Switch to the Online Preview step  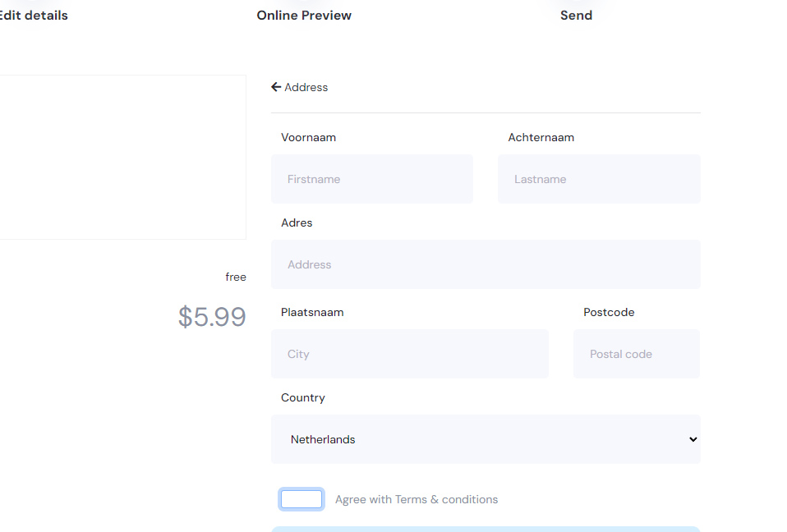[304, 16]
